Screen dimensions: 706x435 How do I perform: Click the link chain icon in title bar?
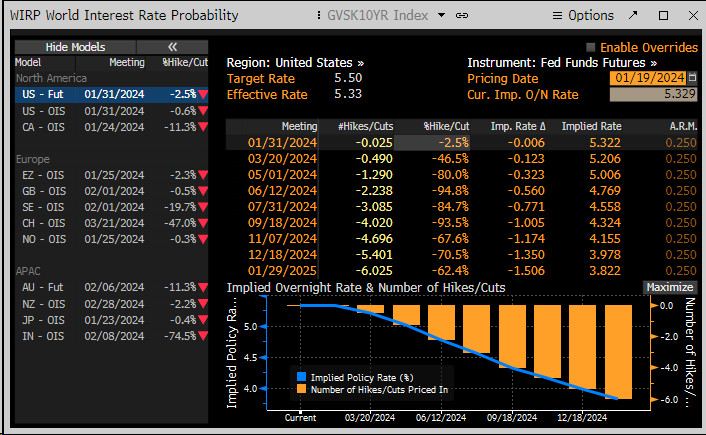462,15
